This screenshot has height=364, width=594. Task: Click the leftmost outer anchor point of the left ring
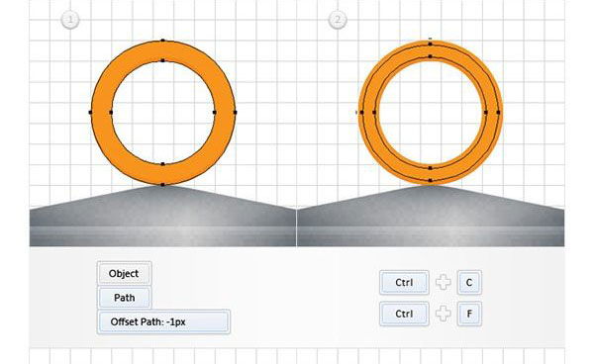tap(90, 113)
